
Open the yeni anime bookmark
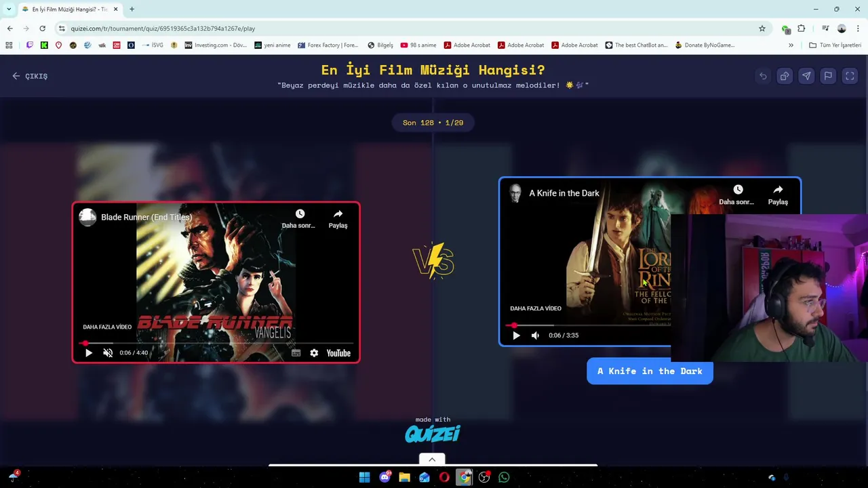273,45
